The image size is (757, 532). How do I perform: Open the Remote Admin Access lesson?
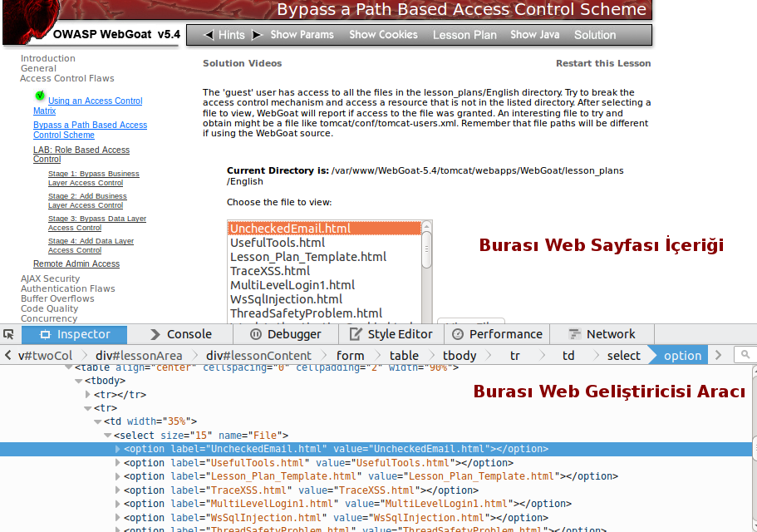(x=76, y=264)
